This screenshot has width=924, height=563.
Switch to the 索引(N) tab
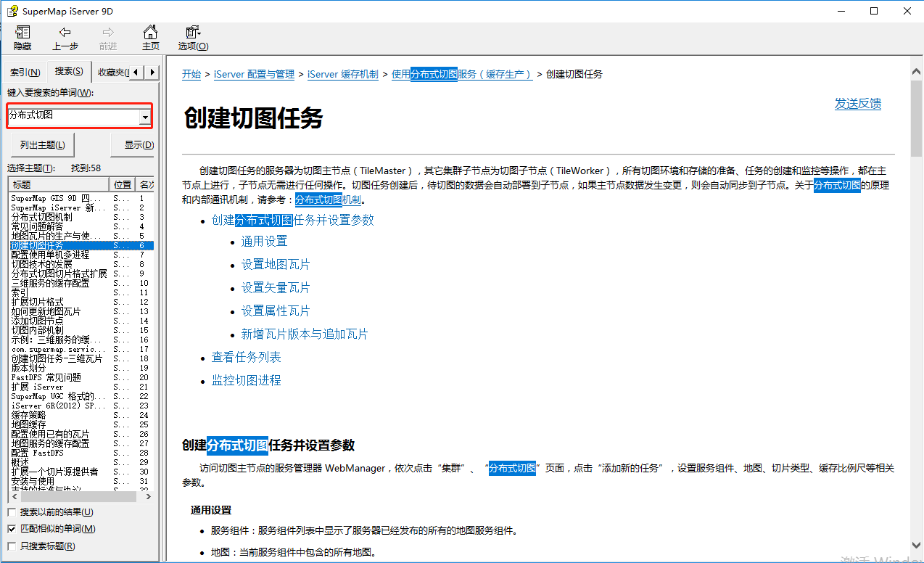pyautogui.click(x=25, y=73)
